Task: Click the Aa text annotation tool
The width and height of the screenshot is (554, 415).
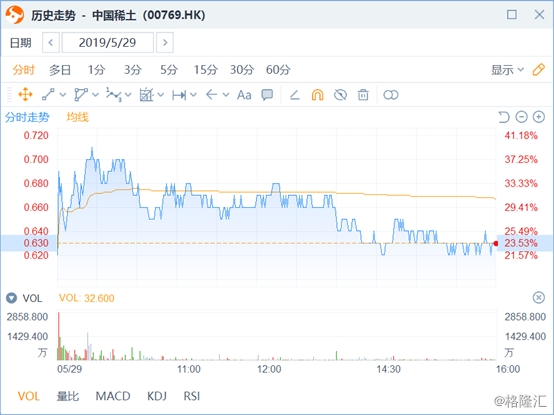Action: click(x=244, y=95)
